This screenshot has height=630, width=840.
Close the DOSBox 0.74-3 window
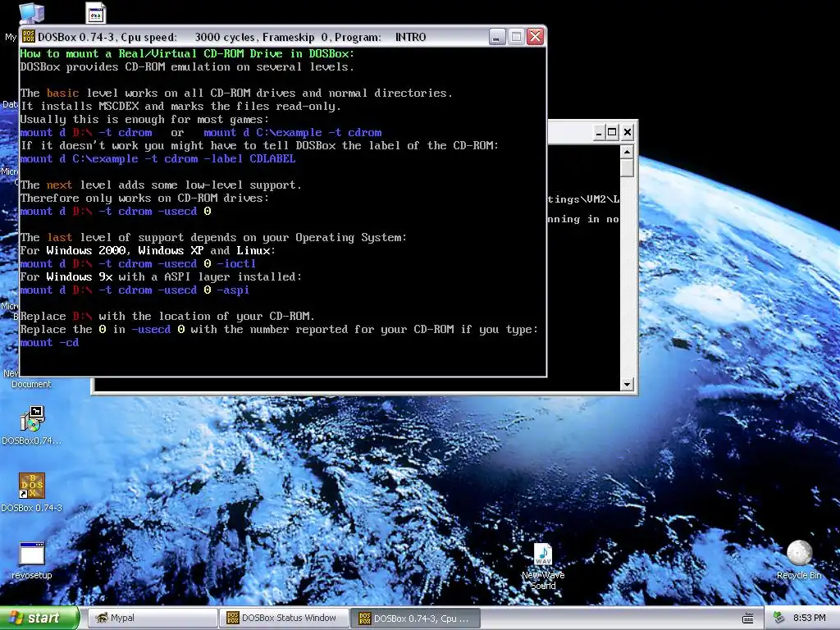535,36
